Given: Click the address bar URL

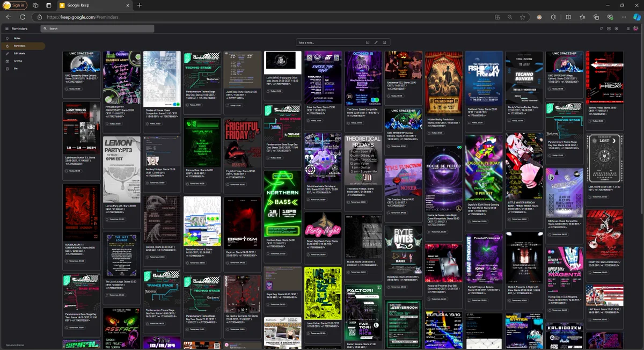Looking at the screenshot, I should tap(83, 17).
